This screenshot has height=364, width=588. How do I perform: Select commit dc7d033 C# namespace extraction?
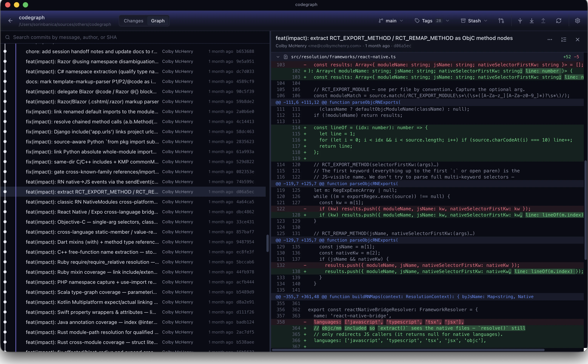point(133,72)
